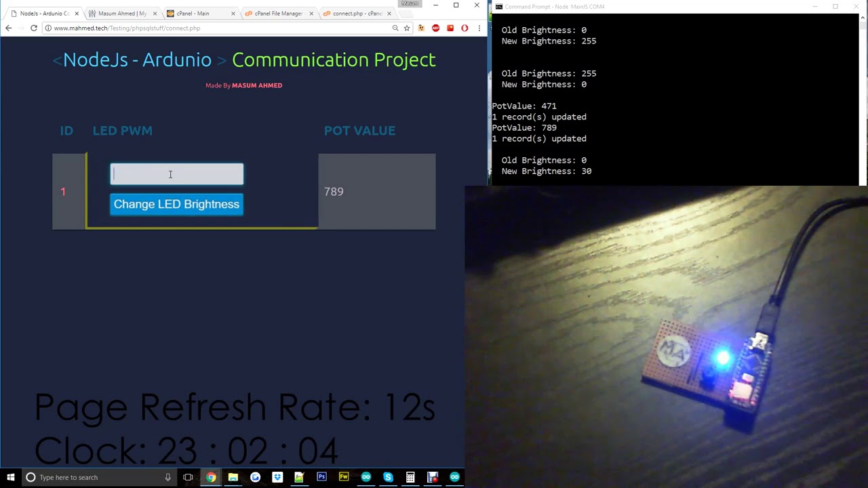The width and height of the screenshot is (868, 488).
Task: Click PotValue: 789 line in Command Prompt
Action: (524, 128)
